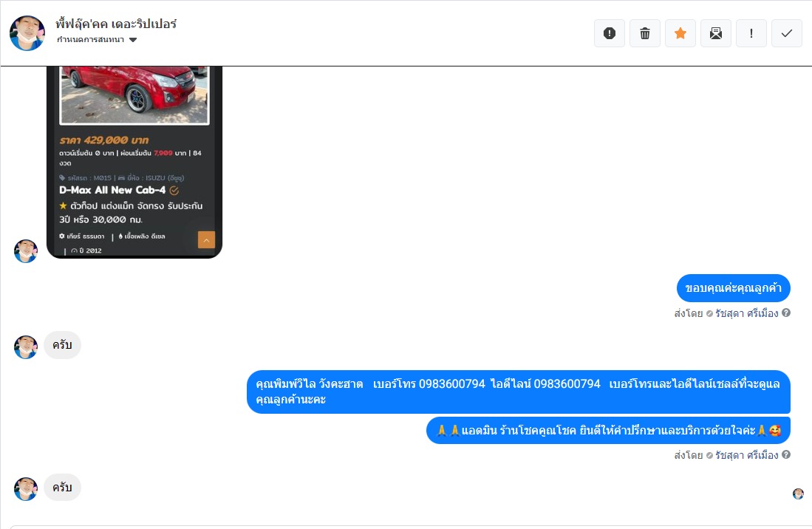Viewport: 812px width, 529px height.
Task: Click the priority exclamation mark icon
Action: coord(751,34)
